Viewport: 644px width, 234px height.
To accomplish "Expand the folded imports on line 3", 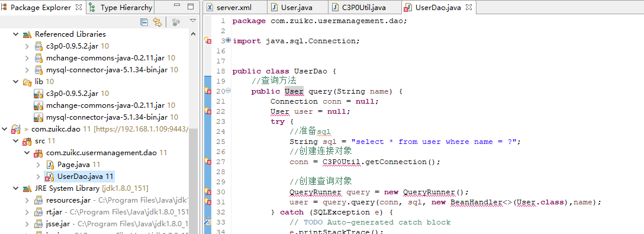I will tap(228, 40).
